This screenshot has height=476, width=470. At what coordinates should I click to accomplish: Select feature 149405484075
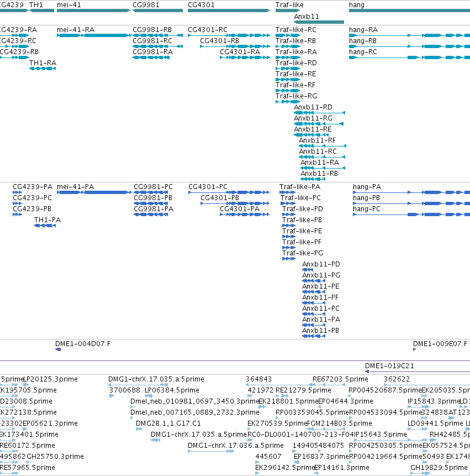click(x=318, y=446)
